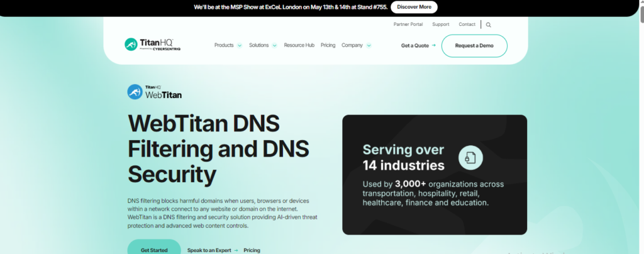Click the 'Serving over 14 industries' text
The width and height of the screenshot is (644, 254).
[403, 158]
